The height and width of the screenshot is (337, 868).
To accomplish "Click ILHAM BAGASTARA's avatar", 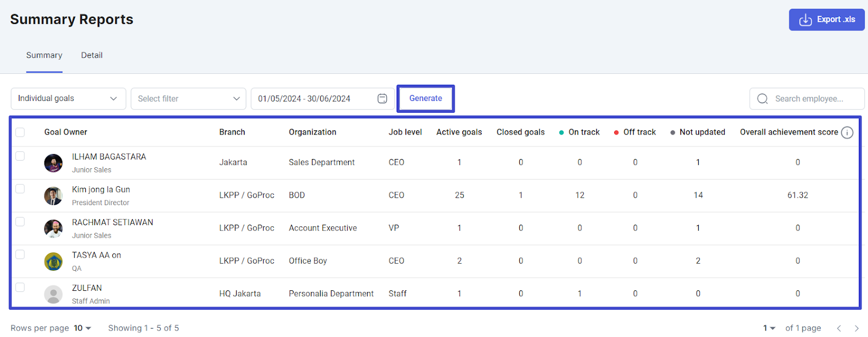I will pyautogui.click(x=53, y=163).
